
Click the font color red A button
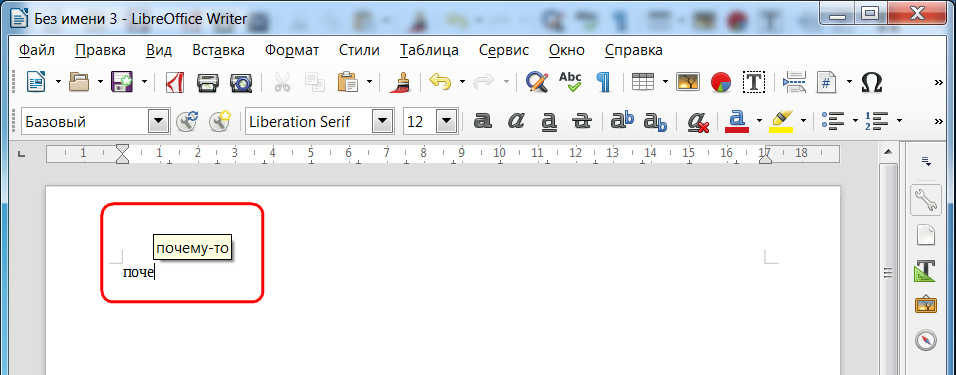coord(737,121)
